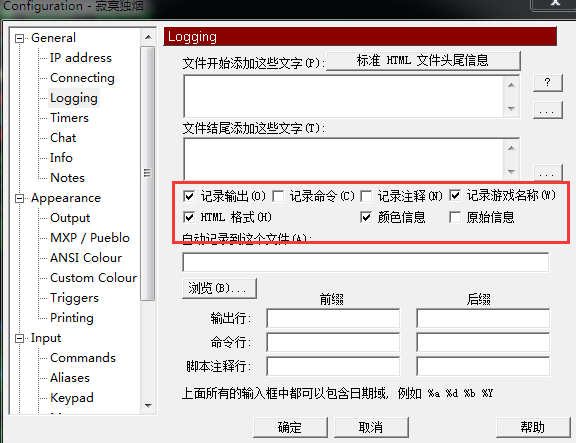Collapse the General tree node
The width and height of the screenshot is (576, 443).
pos(19,38)
